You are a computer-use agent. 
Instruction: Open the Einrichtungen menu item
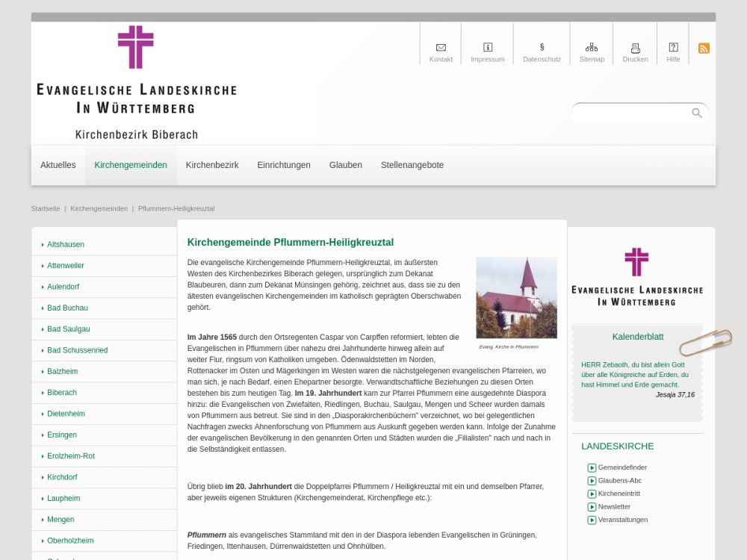point(284,165)
